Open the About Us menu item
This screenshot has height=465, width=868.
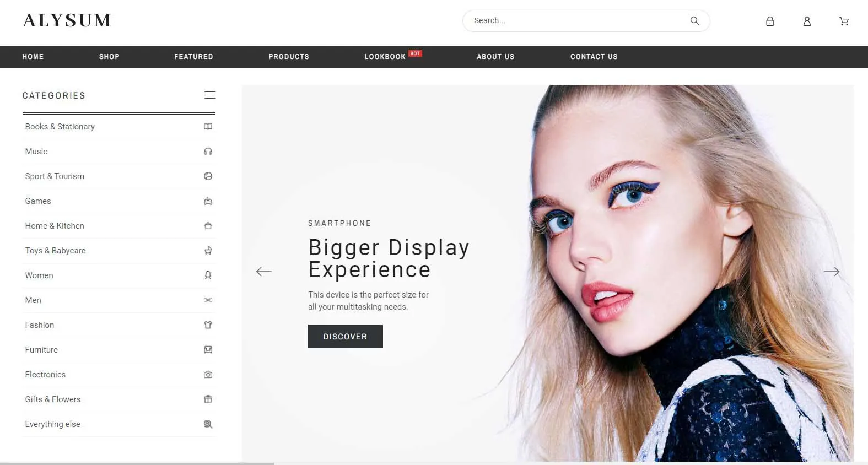click(x=495, y=57)
